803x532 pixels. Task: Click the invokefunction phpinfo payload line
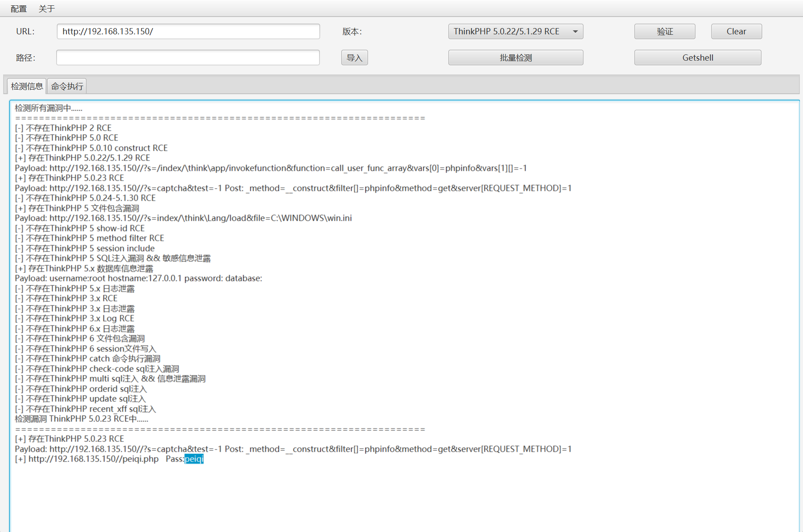pos(271,168)
